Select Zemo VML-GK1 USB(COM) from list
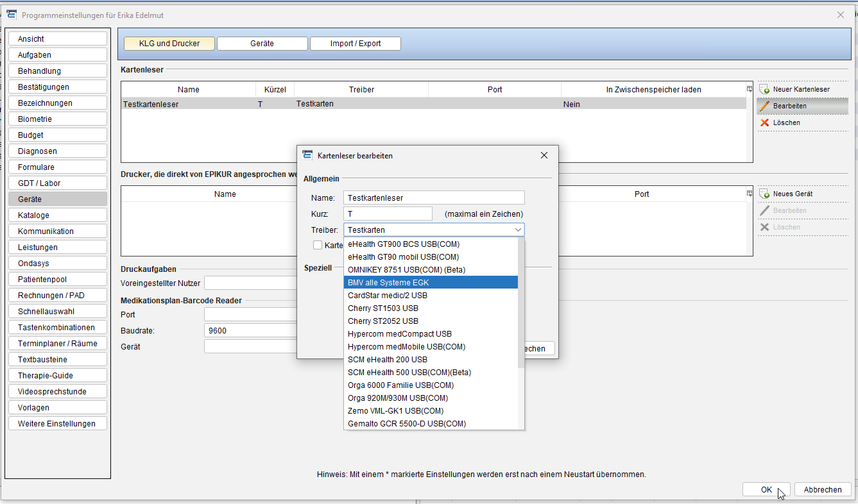This screenshot has height=504, width=858. point(431,410)
